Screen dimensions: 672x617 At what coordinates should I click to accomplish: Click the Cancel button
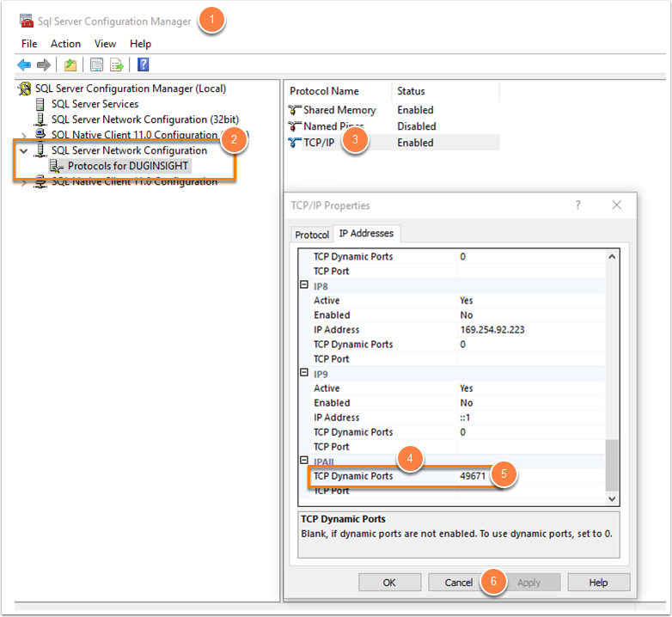(x=459, y=583)
